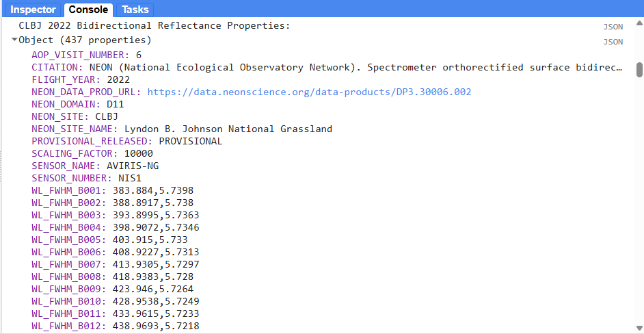This screenshot has height=334, width=644.
Task: Open the Tasks tab
Action: point(135,10)
